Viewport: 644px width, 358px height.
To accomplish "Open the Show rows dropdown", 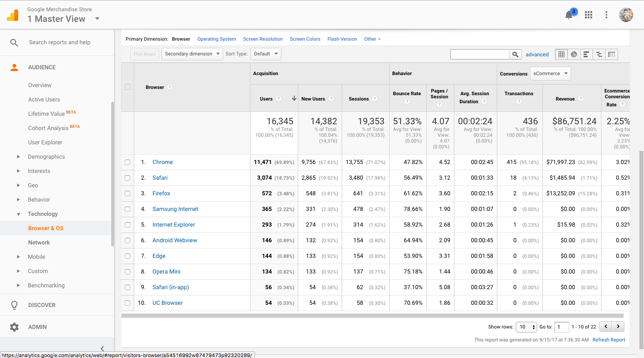I will pyautogui.click(x=526, y=327).
